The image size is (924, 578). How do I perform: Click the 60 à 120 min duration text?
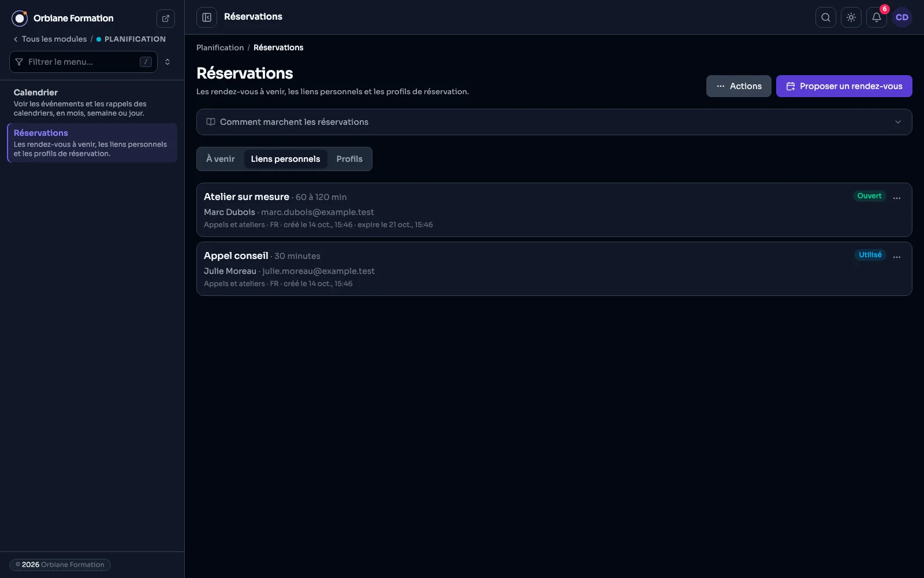coord(321,197)
